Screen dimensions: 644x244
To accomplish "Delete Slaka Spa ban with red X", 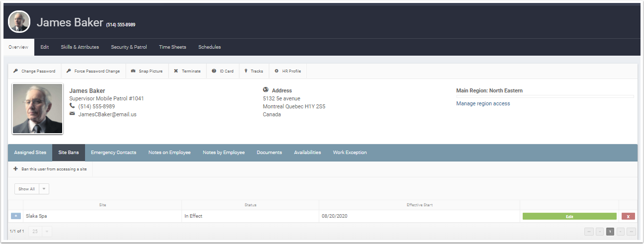I will pyautogui.click(x=628, y=217).
